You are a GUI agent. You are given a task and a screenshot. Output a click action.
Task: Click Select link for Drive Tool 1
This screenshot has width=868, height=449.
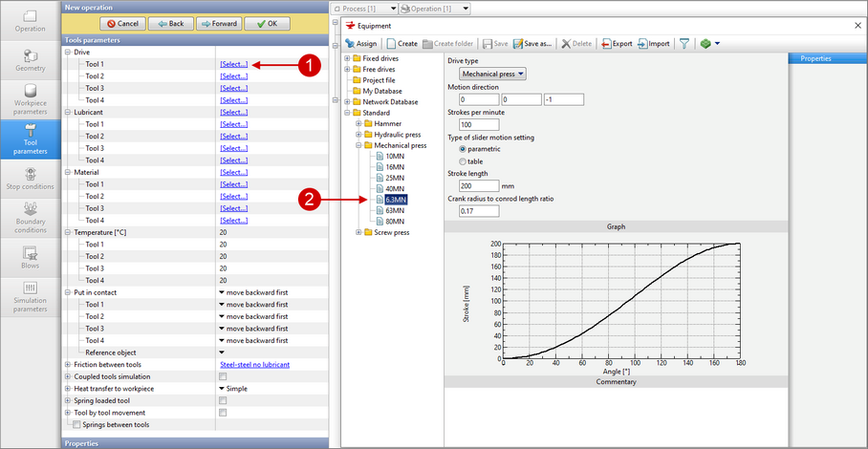click(233, 64)
